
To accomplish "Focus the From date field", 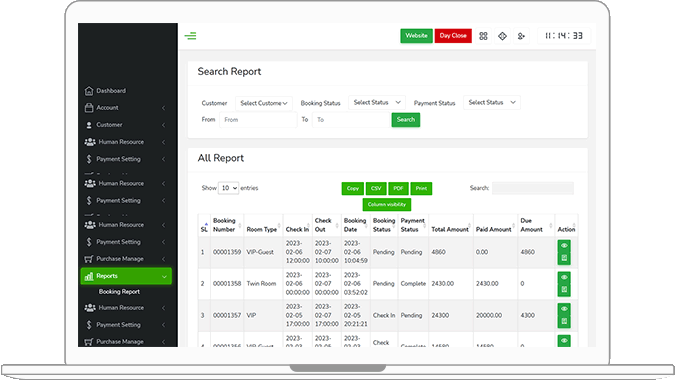I will tap(258, 120).
